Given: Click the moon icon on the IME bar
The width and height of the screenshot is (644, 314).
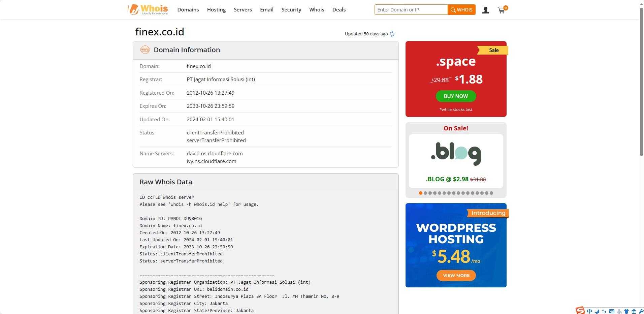Looking at the screenshot, I should (x=597, y=311).
